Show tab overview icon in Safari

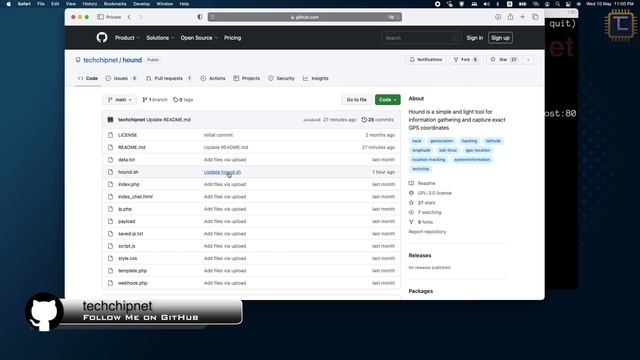point(535,17)
